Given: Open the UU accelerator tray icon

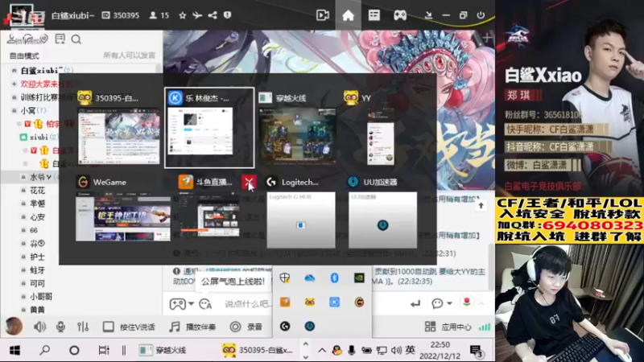Looking at the screenshot, I should click(x=310, y=327).
